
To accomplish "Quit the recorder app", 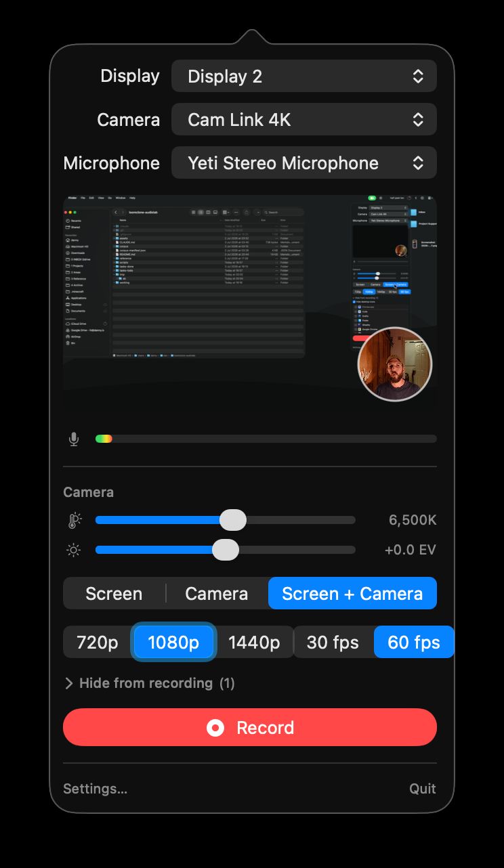I will coord(423,789).
